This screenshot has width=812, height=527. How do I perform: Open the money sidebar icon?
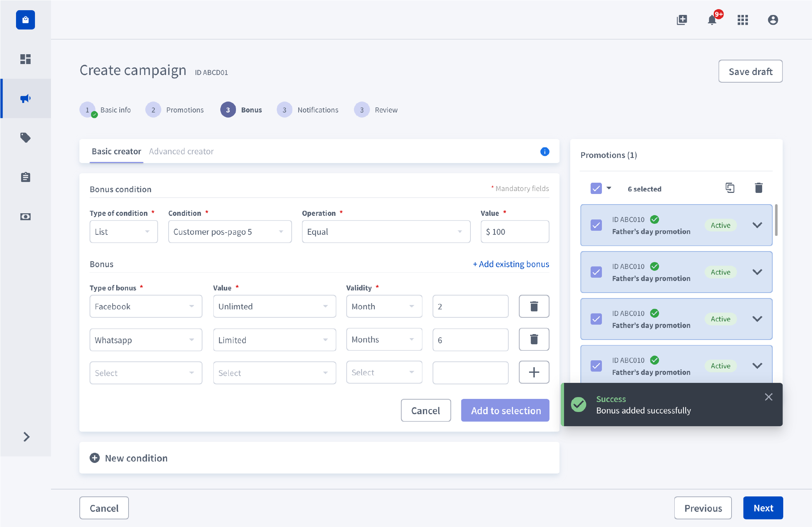coord(25,217)
